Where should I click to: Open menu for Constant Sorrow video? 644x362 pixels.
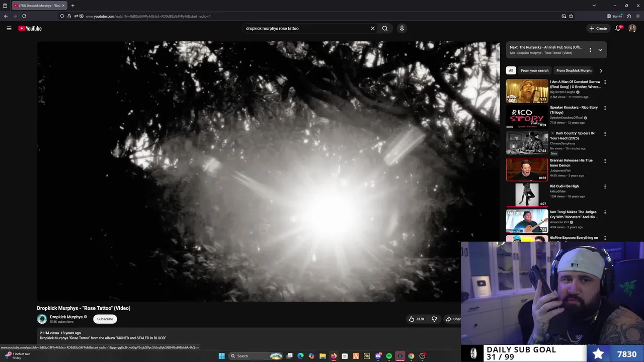(x=605, y=82)
